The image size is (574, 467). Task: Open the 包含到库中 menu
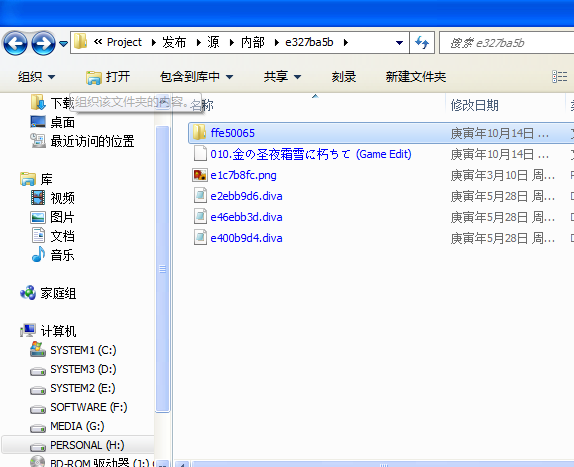[196, 77]
